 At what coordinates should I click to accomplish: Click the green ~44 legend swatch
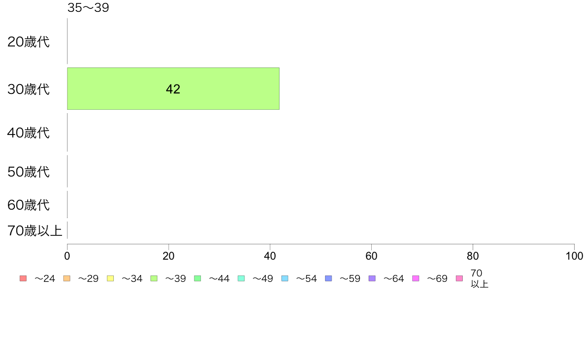click(x=197, y=278)
